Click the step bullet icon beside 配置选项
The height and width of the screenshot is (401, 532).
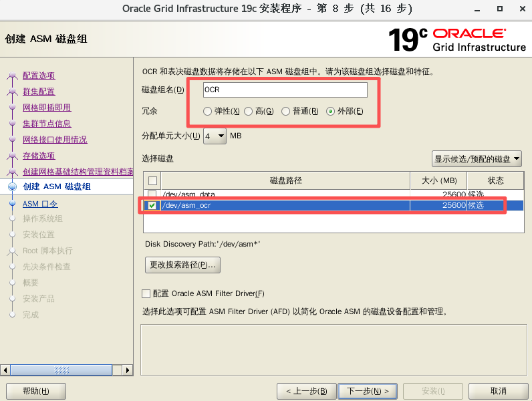(13, 76)
